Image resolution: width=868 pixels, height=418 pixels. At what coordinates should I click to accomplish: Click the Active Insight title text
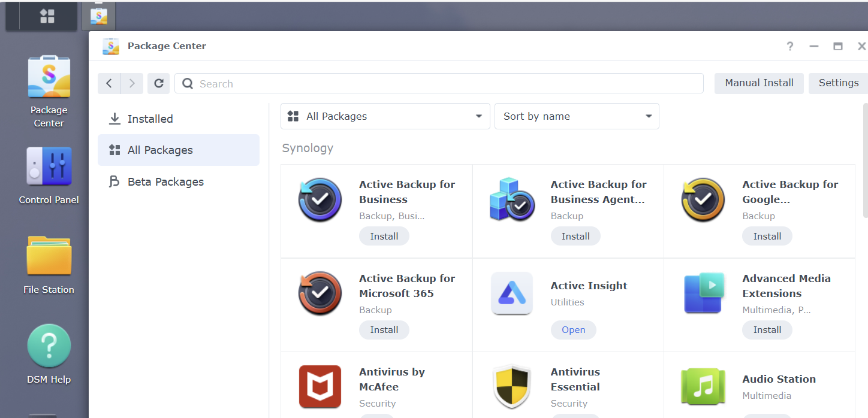(x=589, y=286)
